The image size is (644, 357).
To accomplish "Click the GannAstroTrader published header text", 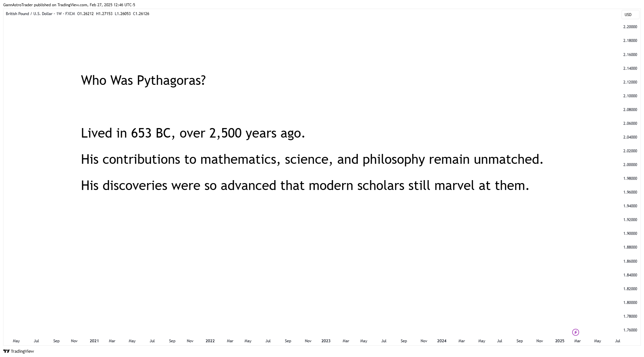I will pyautogui.click(x=69, y=5).
